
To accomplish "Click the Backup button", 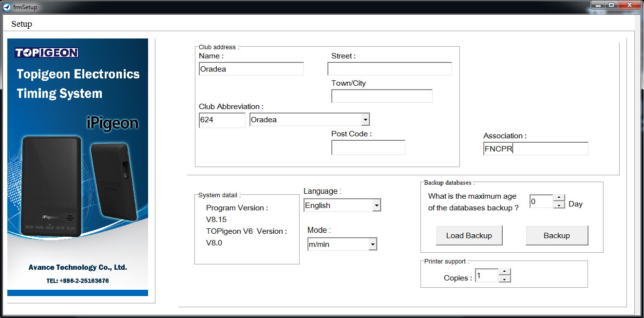I will [556, 236].
